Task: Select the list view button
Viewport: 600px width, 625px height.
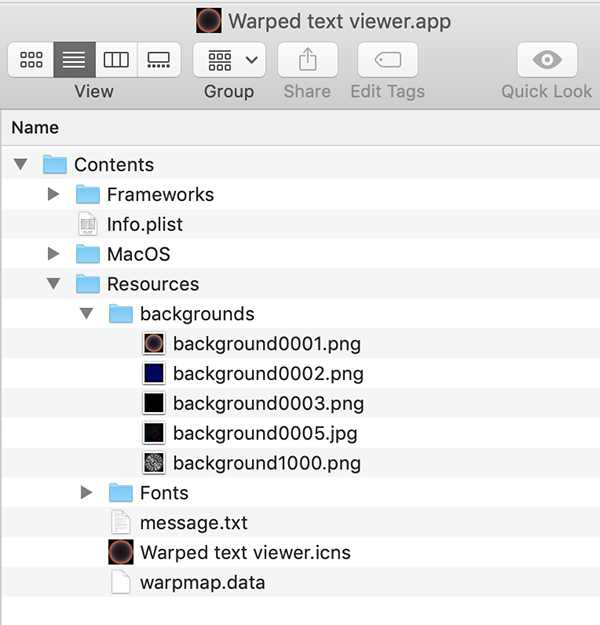Action: pyautogui.click(x=75, y=60)
